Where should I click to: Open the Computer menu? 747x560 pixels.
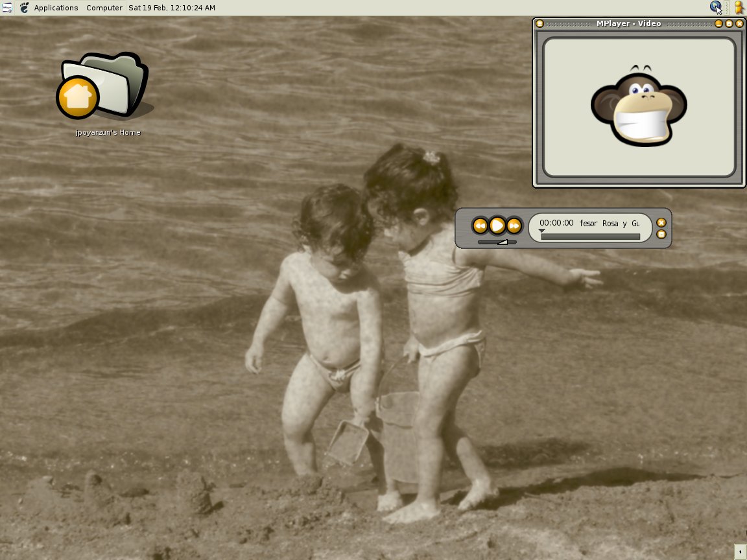click(104, 8)
